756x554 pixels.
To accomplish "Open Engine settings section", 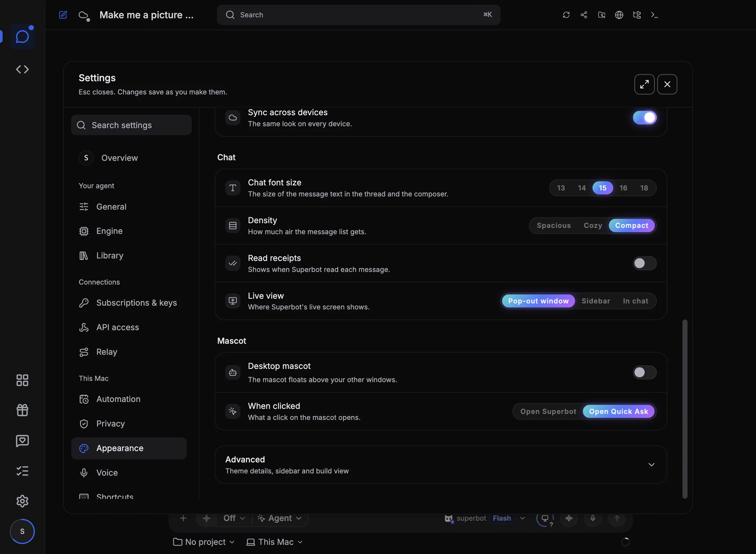I will click(x=129, y=231).
